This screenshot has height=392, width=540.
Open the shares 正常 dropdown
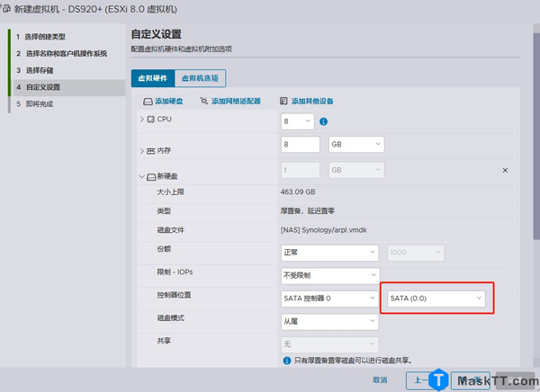(x=329, y=253)
